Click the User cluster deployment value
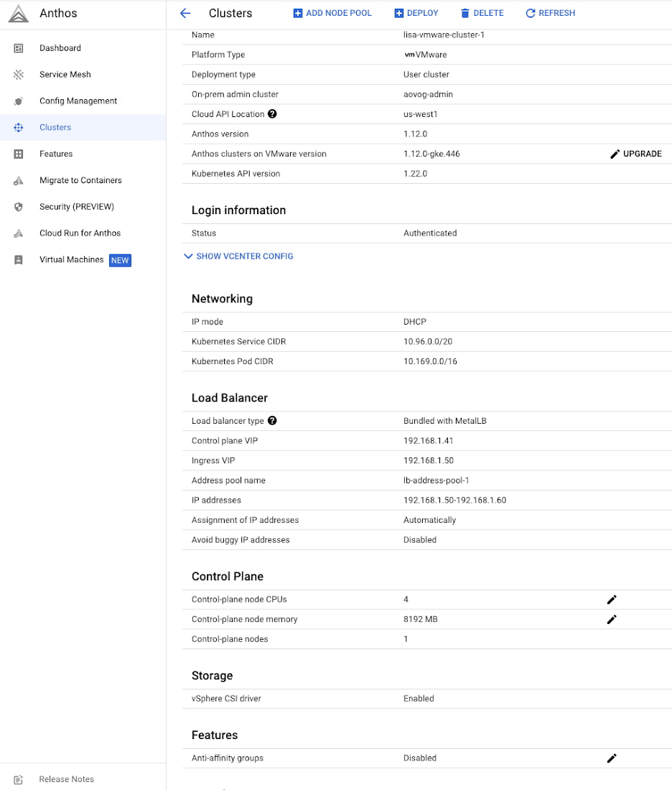The height and width of the screenshot is (790, 672). (x=426, y=74)
